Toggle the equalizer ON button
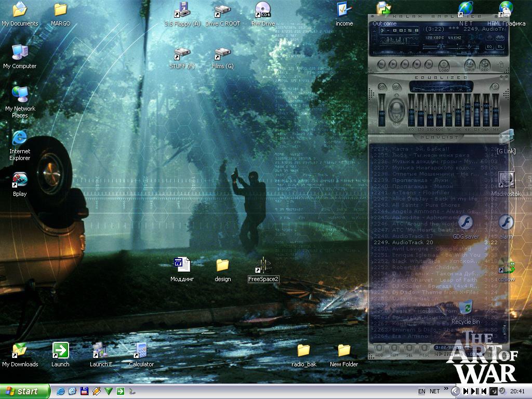This screenshot has width=532, height=399. pos(381,87)
